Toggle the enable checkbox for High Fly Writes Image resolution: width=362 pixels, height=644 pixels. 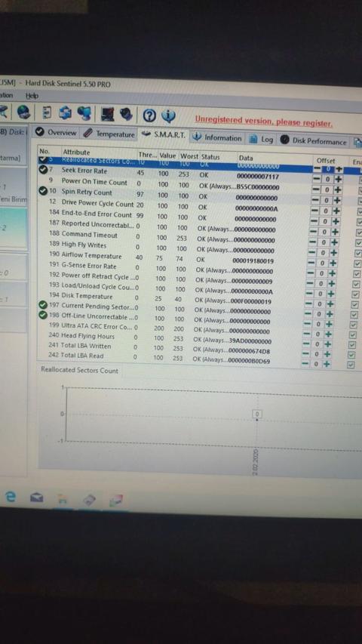click(x=358, y=254)
